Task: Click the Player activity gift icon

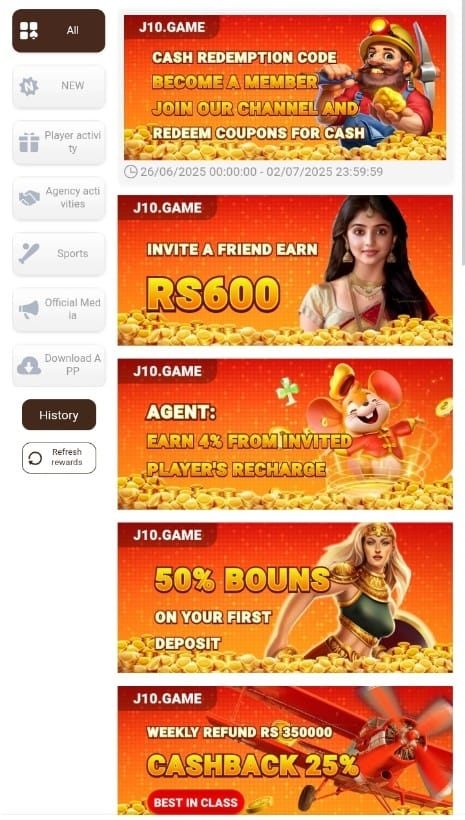Action: (29, 142)
